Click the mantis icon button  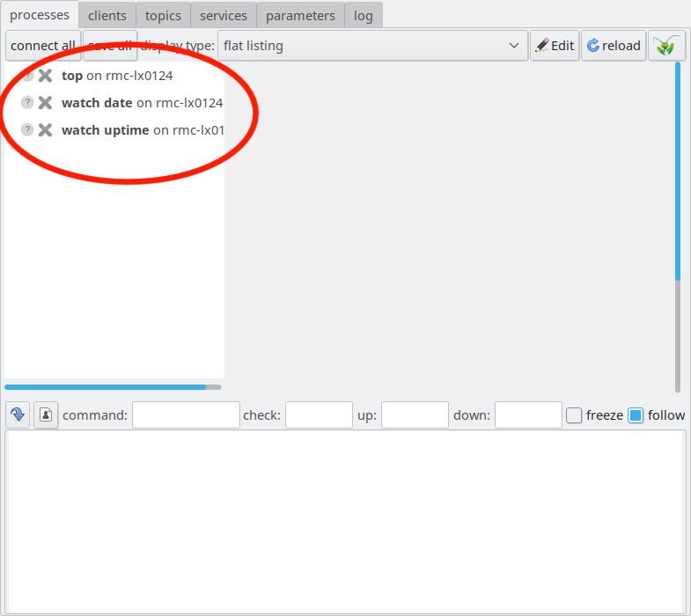[x=666, y=46]
